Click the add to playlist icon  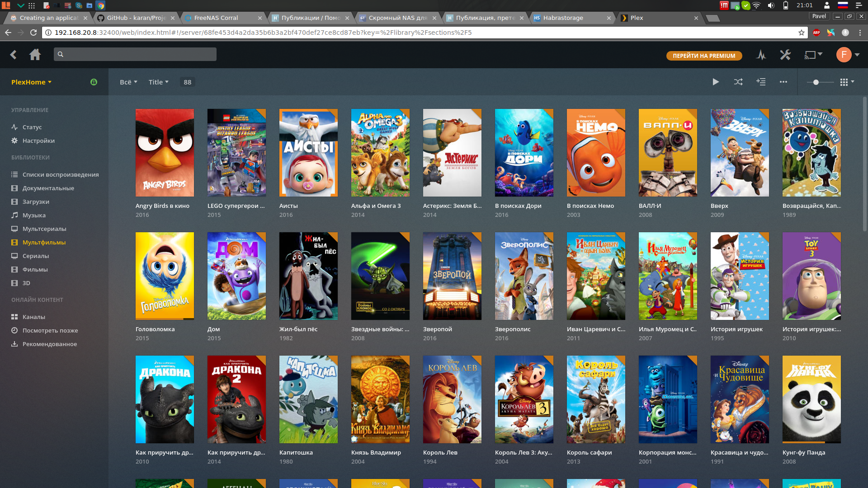click(x=761, y=82)
